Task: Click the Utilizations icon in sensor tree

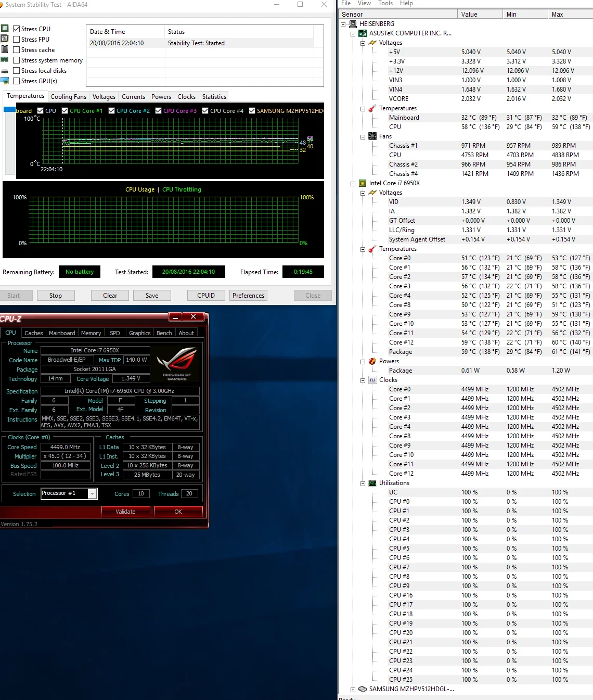Action: 372,483
